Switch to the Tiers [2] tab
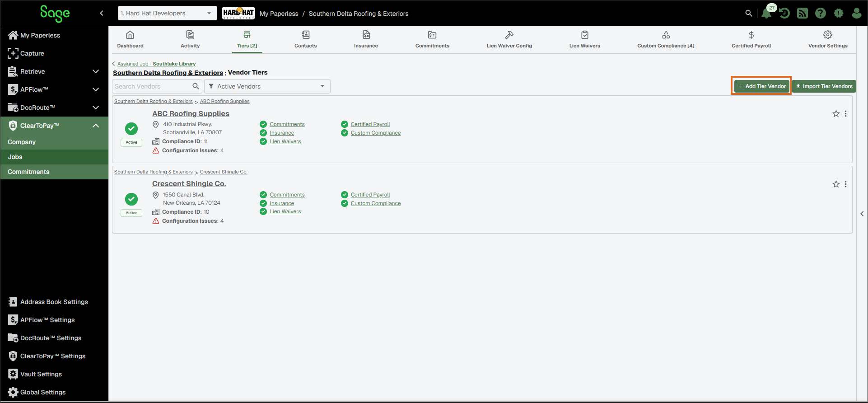Viewport: 868px width, 403px height. pyautogui.click(x=247, y=39)
